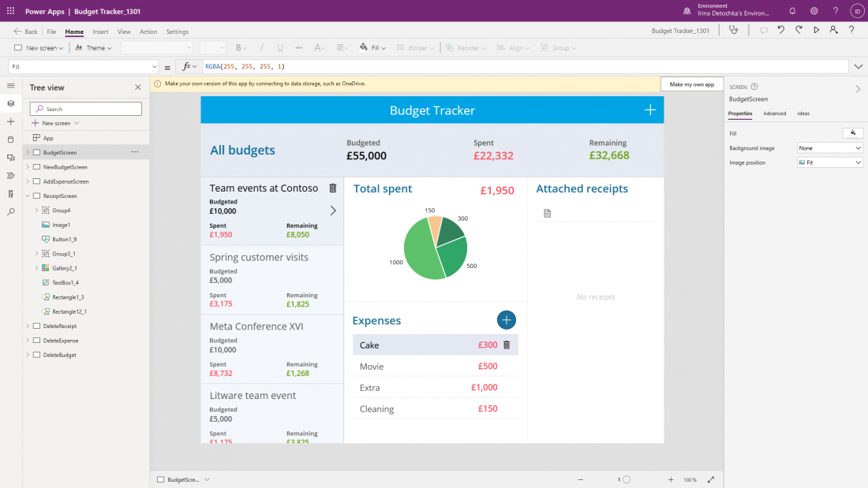
Task: Expand the BudgetScreen tree node
Action: coord(27,152)
